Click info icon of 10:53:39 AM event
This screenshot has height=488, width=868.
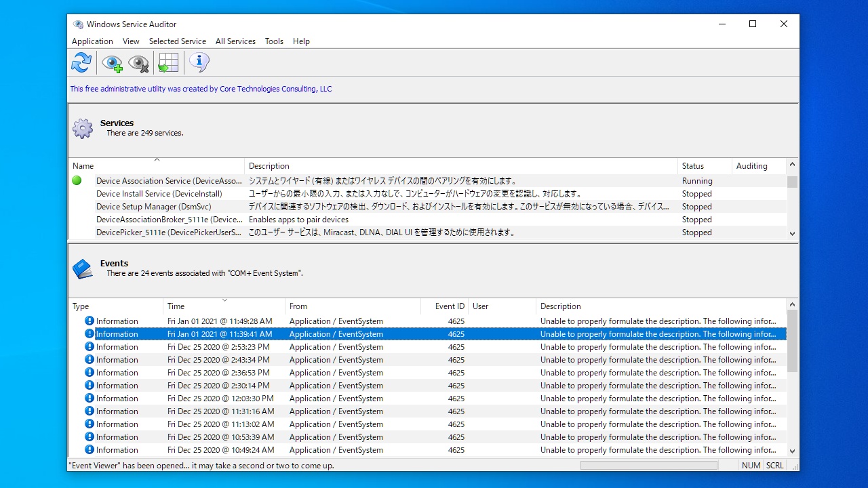(90, 437)
